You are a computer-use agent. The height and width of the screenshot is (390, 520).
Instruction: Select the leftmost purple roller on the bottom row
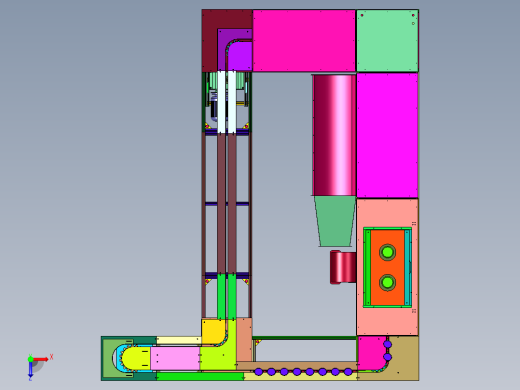click(258, 372)
